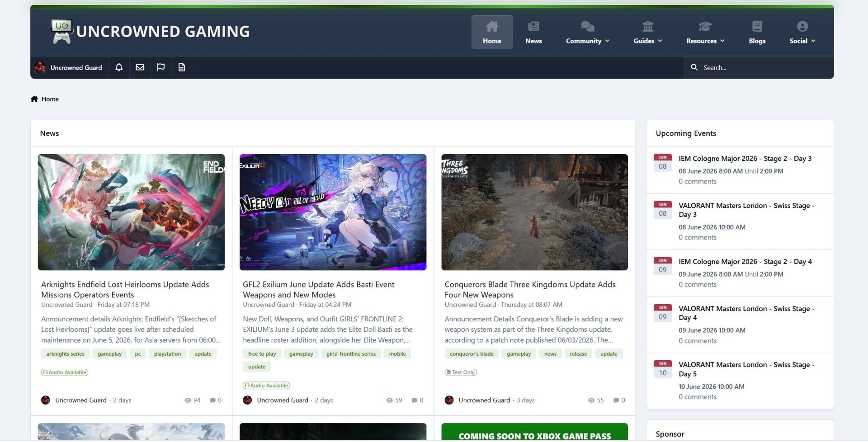Open the Arknights Endfield Lost Heirlooms article title
The image size is (868, 442).
click(x=125, y=290)
